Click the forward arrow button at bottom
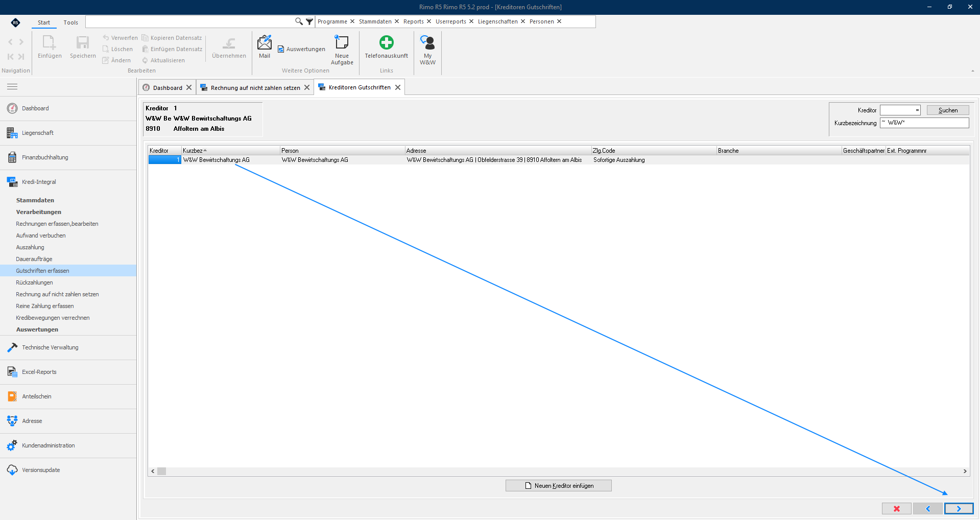The width and height of the screenshot is (980, 520). click(959, 509)
